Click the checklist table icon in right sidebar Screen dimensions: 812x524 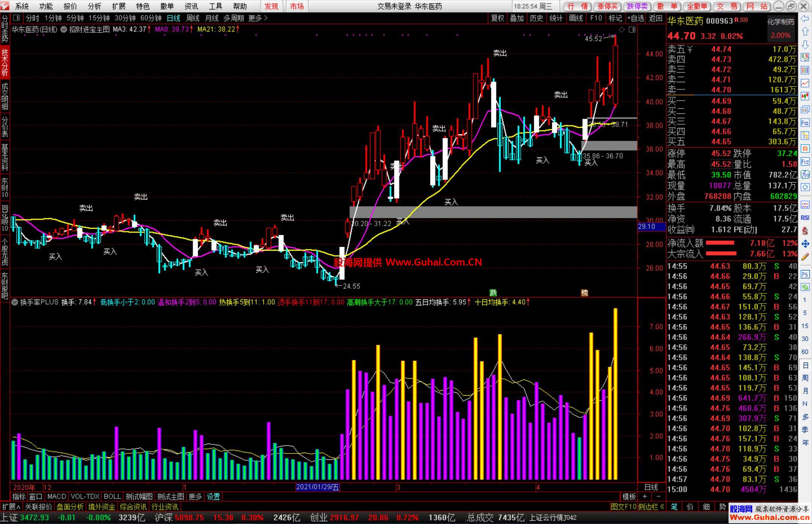coord(805,57)
